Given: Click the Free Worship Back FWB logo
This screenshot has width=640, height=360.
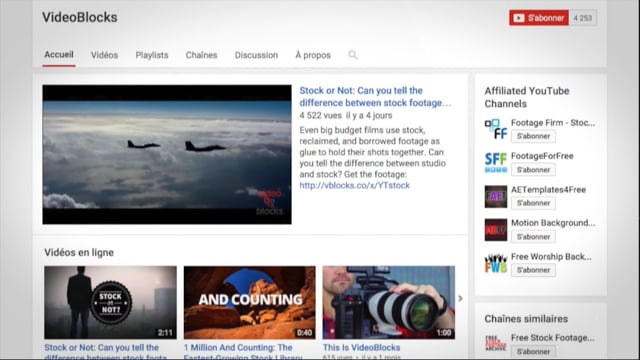Looking at the screenshot, I should (496, 263).
